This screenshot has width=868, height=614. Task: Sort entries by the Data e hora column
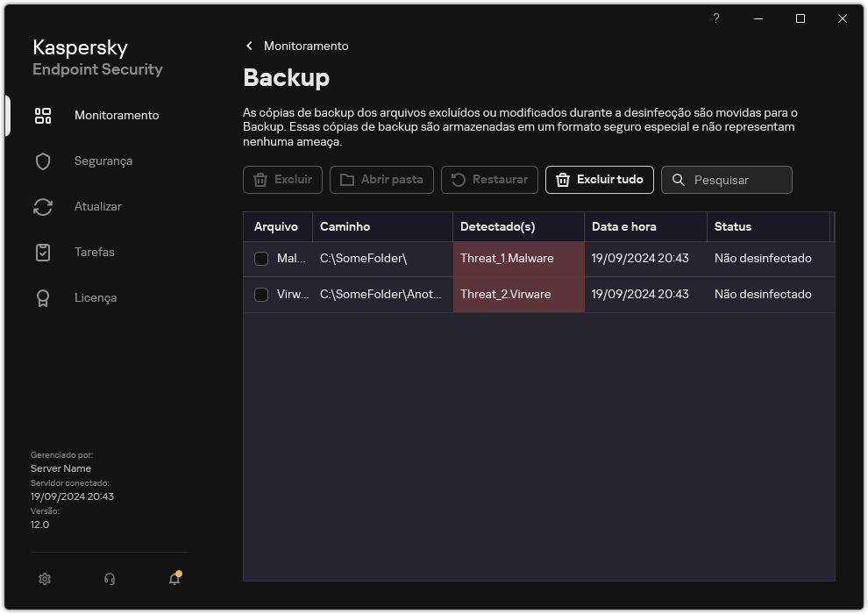[624, 226]
